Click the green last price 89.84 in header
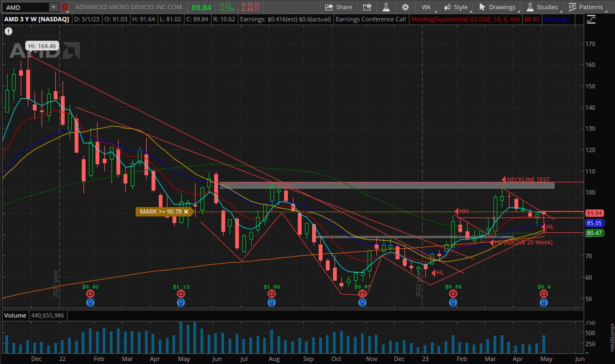The image size is (615, 364). tap(201, 7)
